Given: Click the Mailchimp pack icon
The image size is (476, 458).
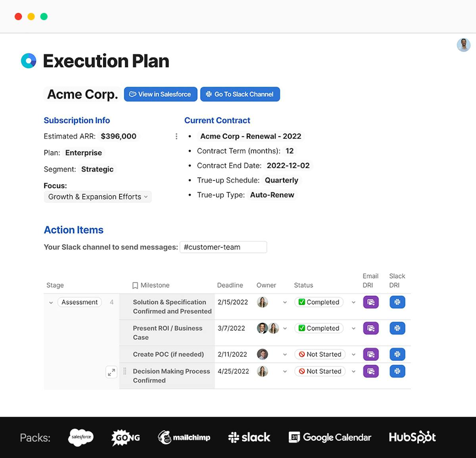Looking at the screenshot, I should (184, 437).
